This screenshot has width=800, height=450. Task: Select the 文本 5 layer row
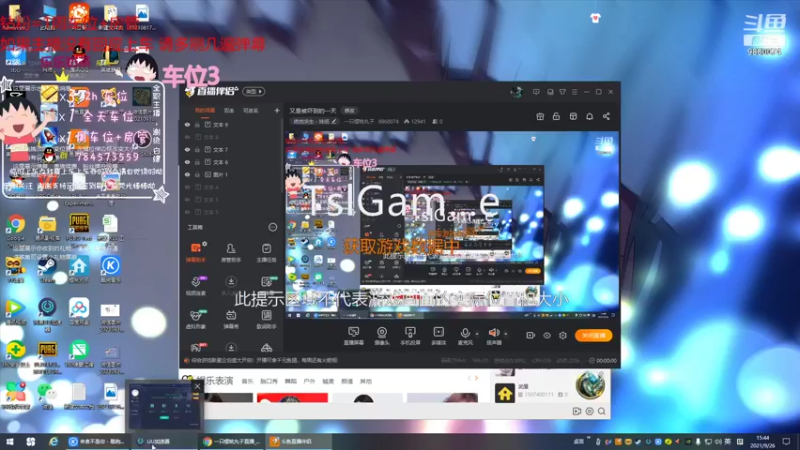(x=231, y=212)
